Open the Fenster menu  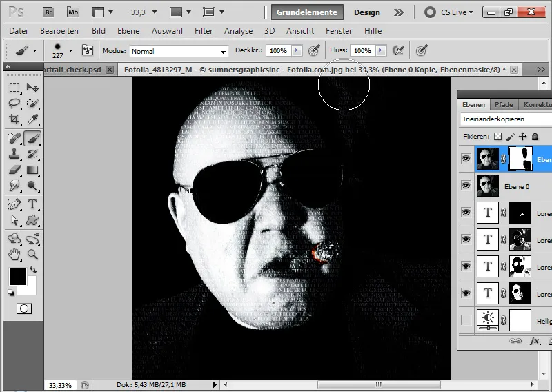pos(339,31)
